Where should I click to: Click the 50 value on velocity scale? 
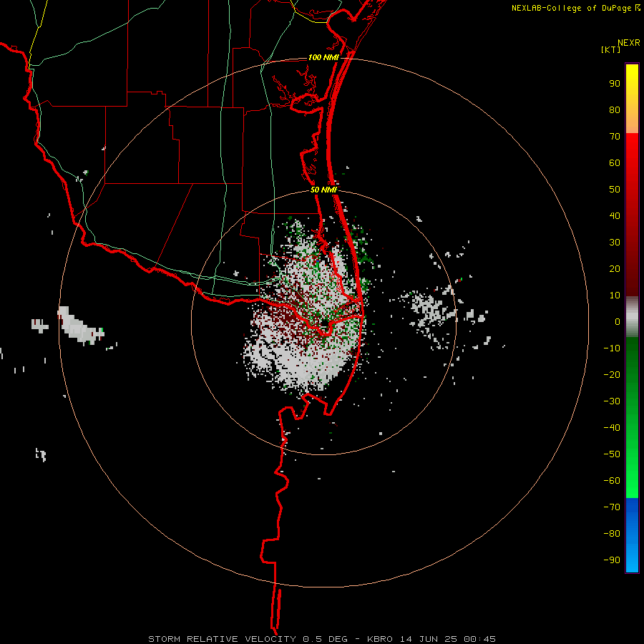tap(615, 190)
